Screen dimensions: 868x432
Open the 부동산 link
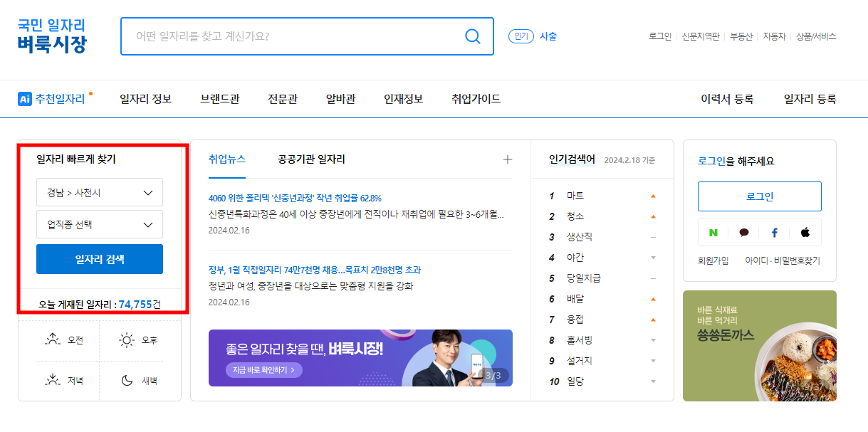pos(741,36)
